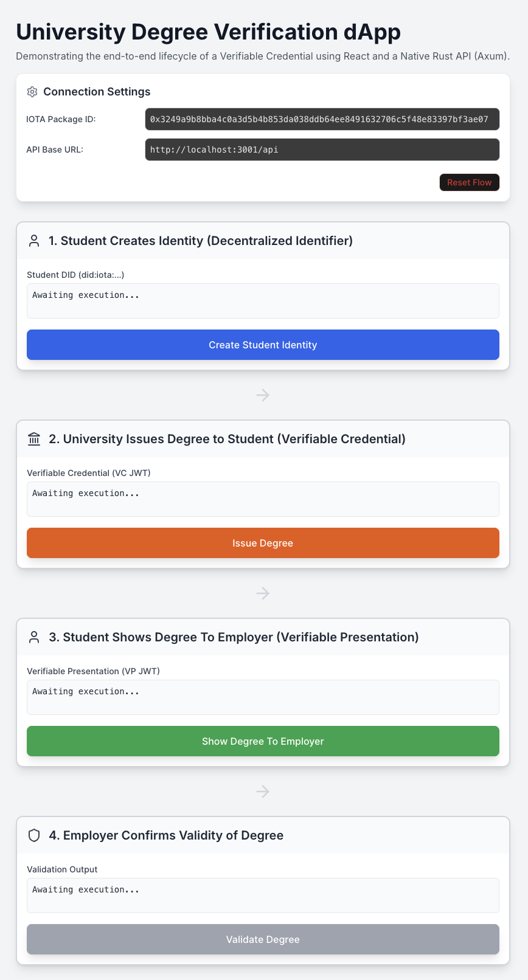Click the Verifiable Presentation (VP JWT) output box
The image size is (528, 980).
click(263, 697)
